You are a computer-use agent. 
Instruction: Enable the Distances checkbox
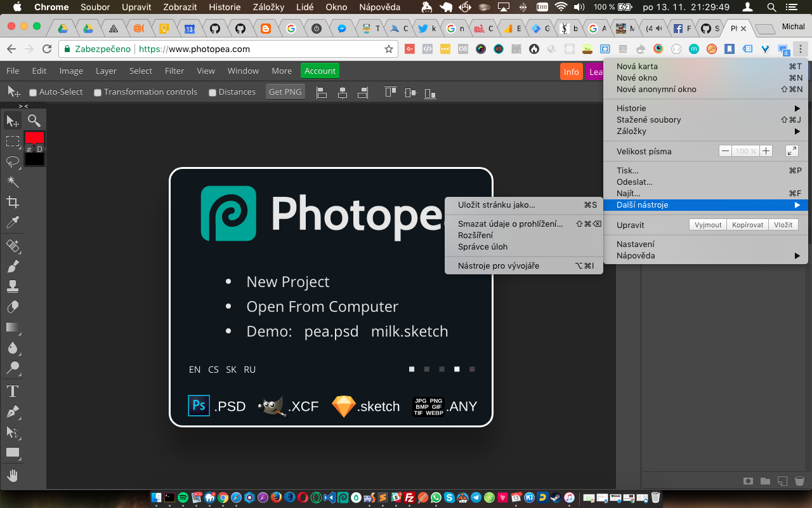tap(213, 91)
